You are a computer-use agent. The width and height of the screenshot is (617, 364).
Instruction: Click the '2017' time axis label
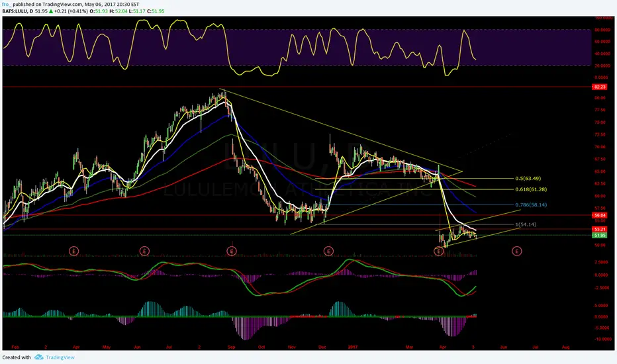coord(353,347)
